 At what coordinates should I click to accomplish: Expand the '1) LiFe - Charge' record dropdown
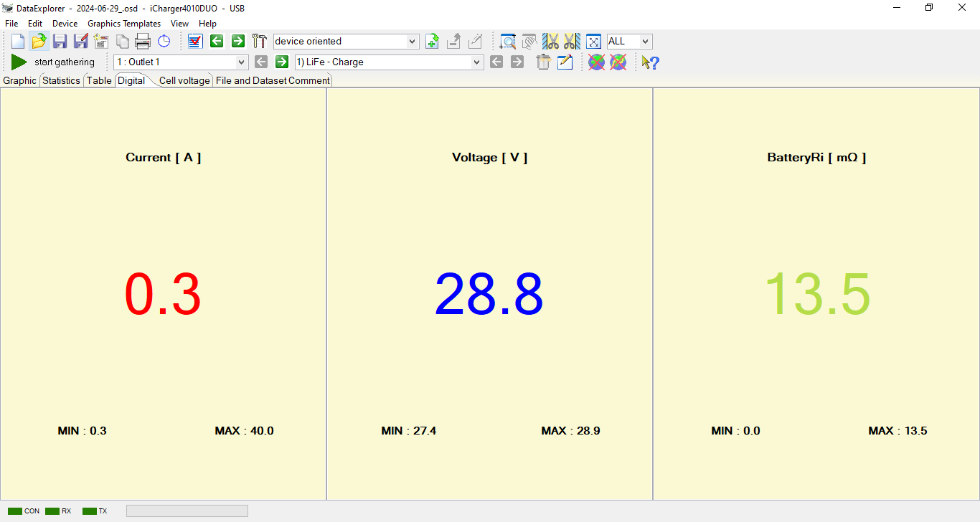click(x=477, y=62)
